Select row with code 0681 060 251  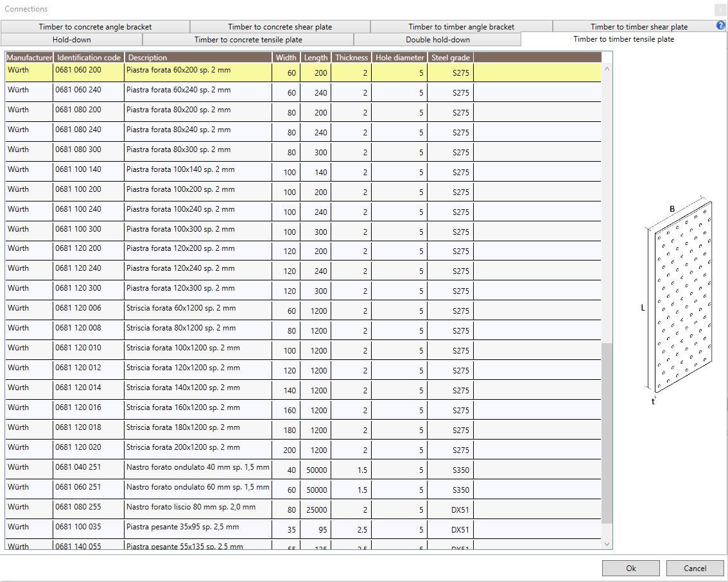click(303, 490)
